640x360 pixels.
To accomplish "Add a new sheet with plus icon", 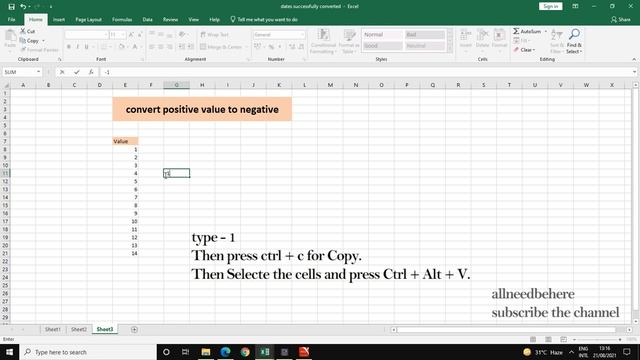I will [134, 329].
